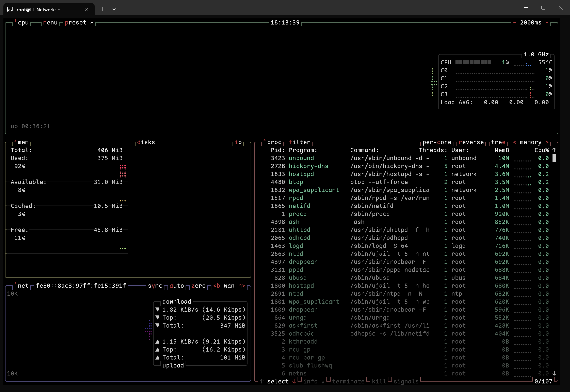Decrease update interval with the minus sign
The width and height of the screenshot is (570, 392).
[514, 23]
